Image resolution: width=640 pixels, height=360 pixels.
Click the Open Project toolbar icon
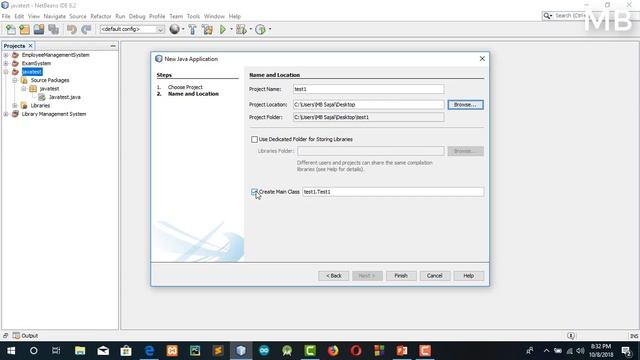click(39, 29)
